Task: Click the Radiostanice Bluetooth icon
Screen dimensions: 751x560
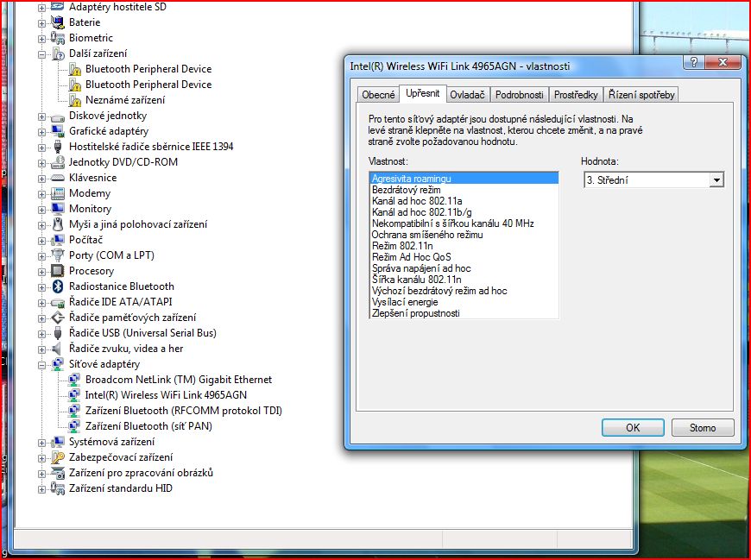Action: 58,286
